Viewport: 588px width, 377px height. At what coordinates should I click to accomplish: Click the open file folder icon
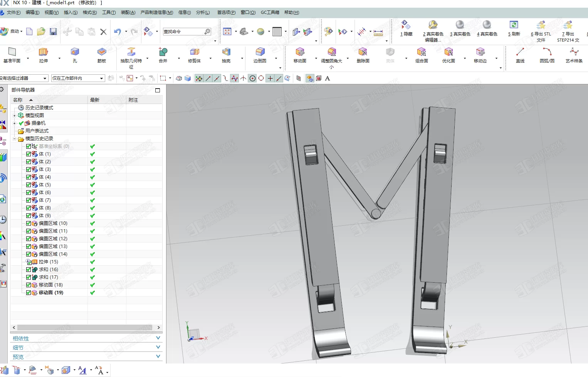pyautogui.click(x=41, y=32)
